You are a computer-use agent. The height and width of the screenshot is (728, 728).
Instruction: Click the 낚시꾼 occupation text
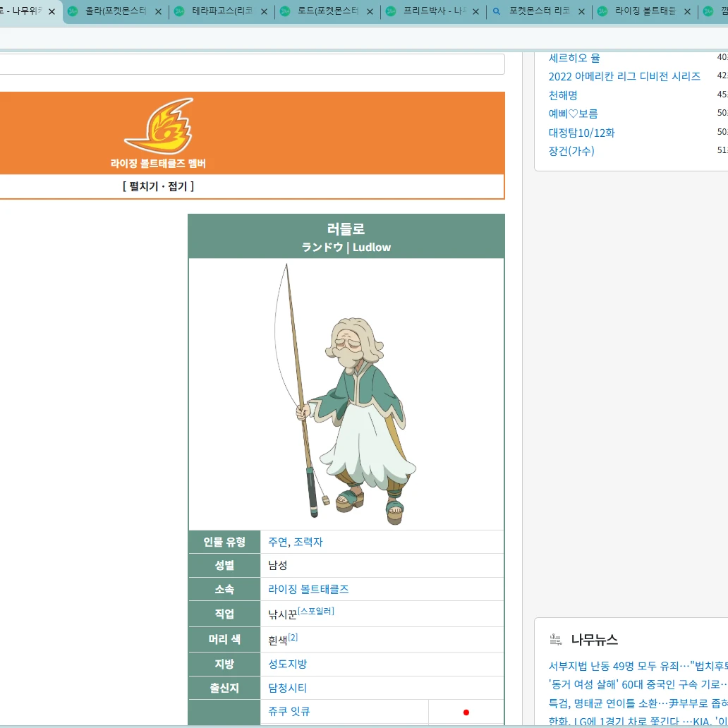tap(282, 614)
